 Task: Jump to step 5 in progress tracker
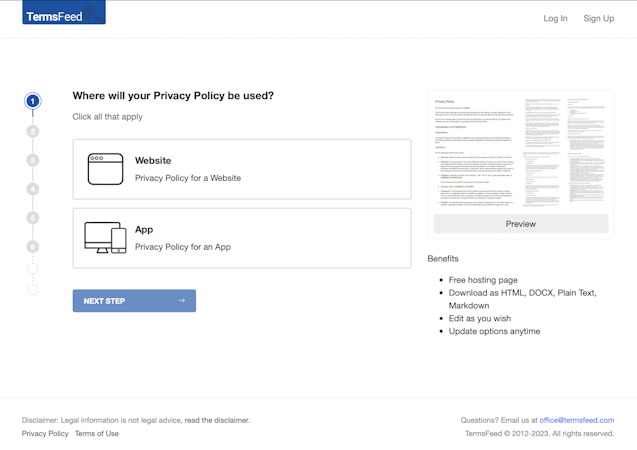[33, 217]
